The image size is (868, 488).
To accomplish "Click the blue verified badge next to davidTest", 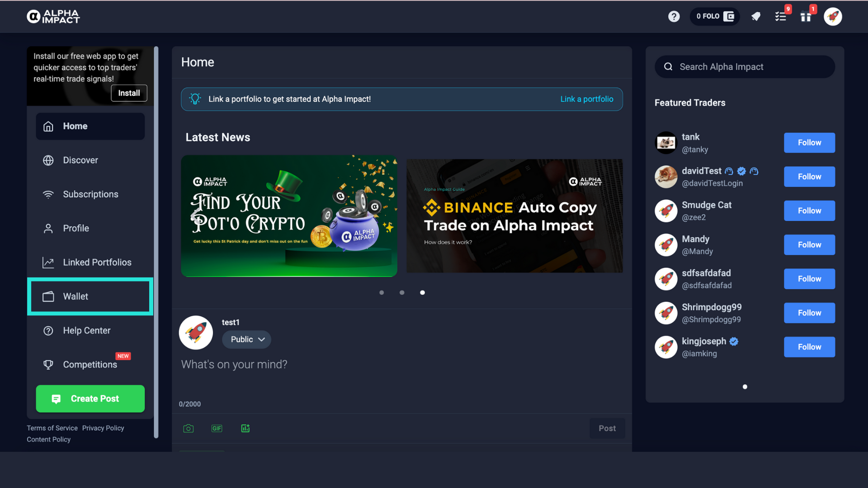I will 741,171.
